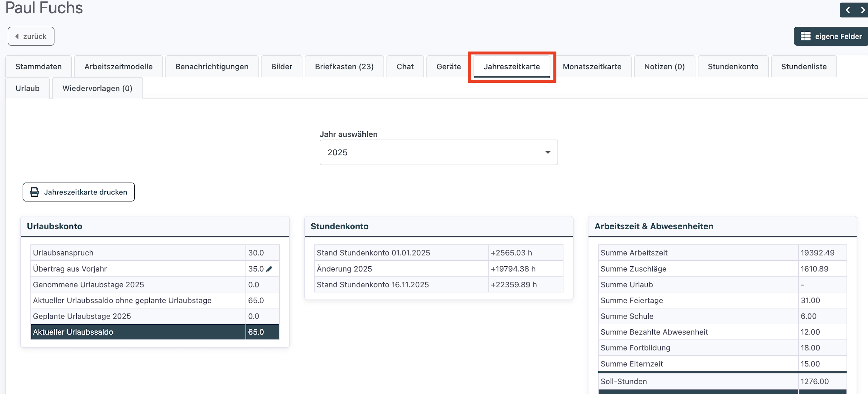Screen dimensions: 868x394
Task: Open the Stundenkonto tab
Action: click(x=733, y=67)
